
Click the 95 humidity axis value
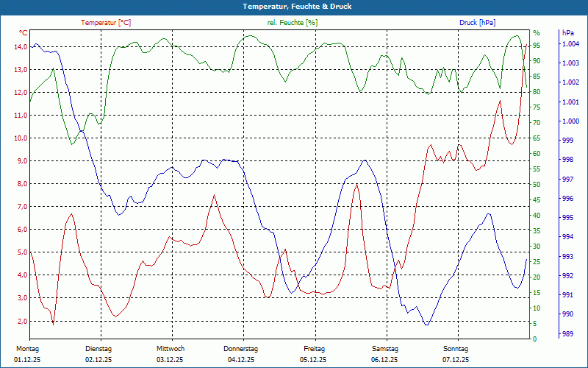click(537, 45)
